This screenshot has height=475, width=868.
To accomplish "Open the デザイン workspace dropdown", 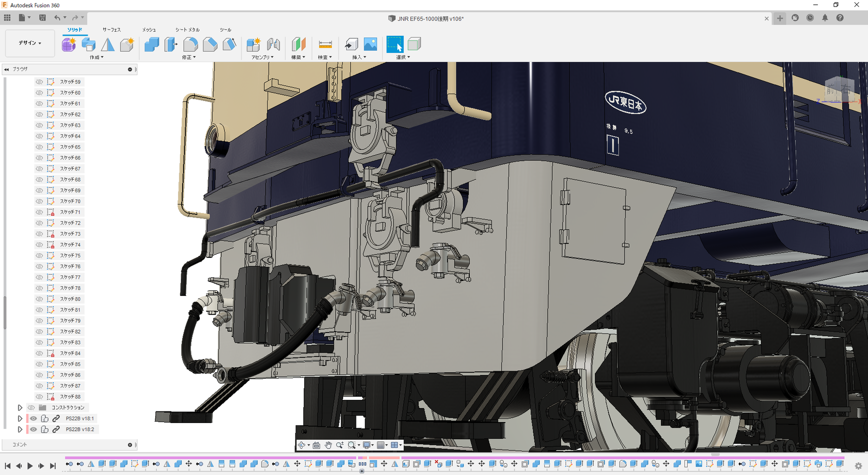I will [x=30, y=43].
